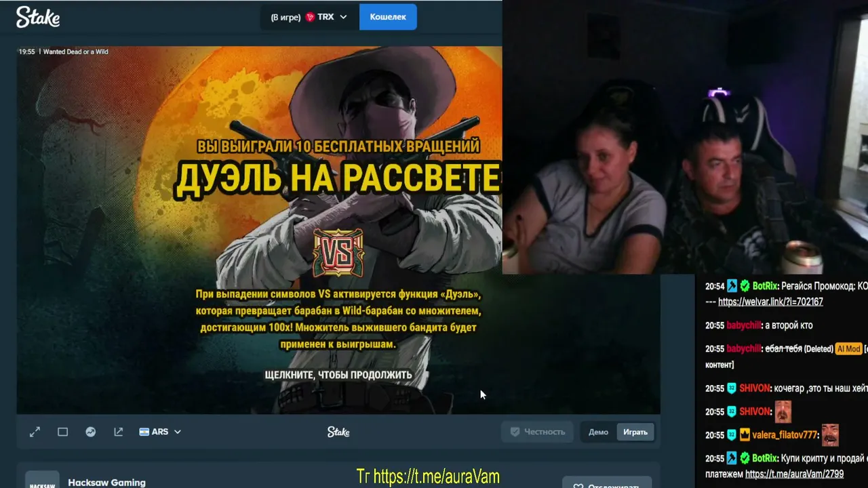Click the blue Кошелек wallet button
The height and width of the screenshot is (488, 868).
click(388, 17)
